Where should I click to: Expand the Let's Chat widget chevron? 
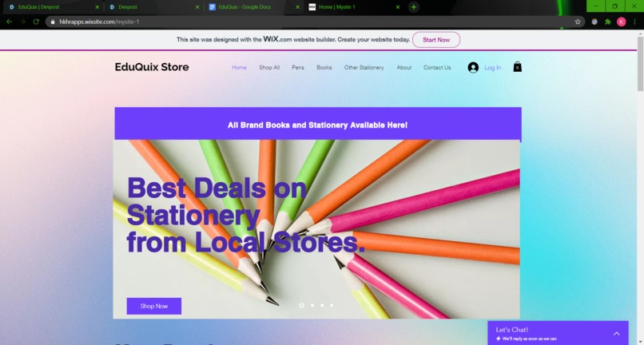(617, 334)
